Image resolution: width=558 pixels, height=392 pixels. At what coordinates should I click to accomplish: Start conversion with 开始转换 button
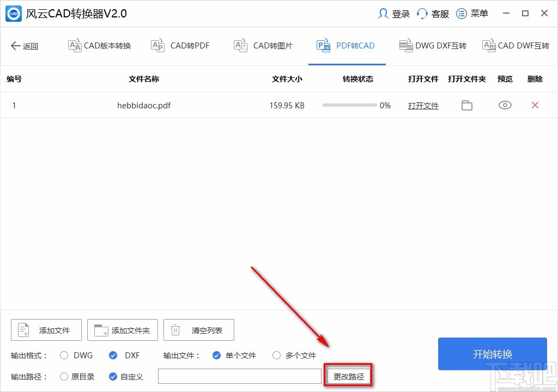click(492, 354)
